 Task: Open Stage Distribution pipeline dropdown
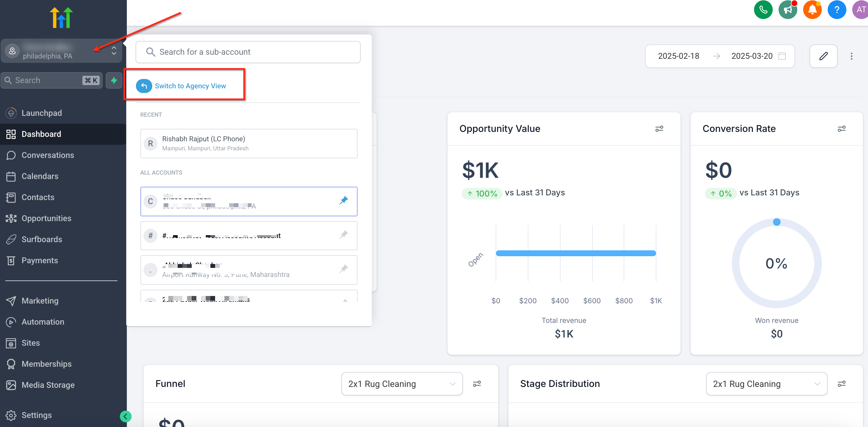coord(766,383)
